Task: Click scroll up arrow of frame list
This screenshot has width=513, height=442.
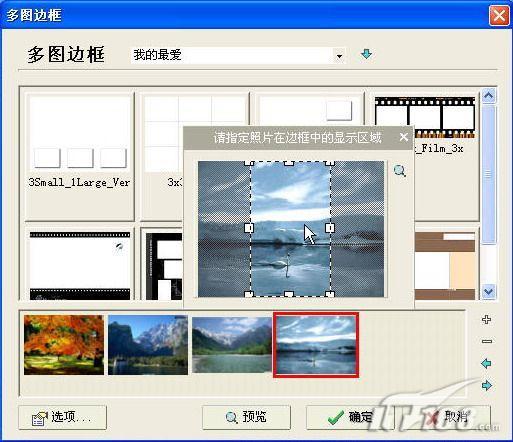Action: click(x=489, y=96)
